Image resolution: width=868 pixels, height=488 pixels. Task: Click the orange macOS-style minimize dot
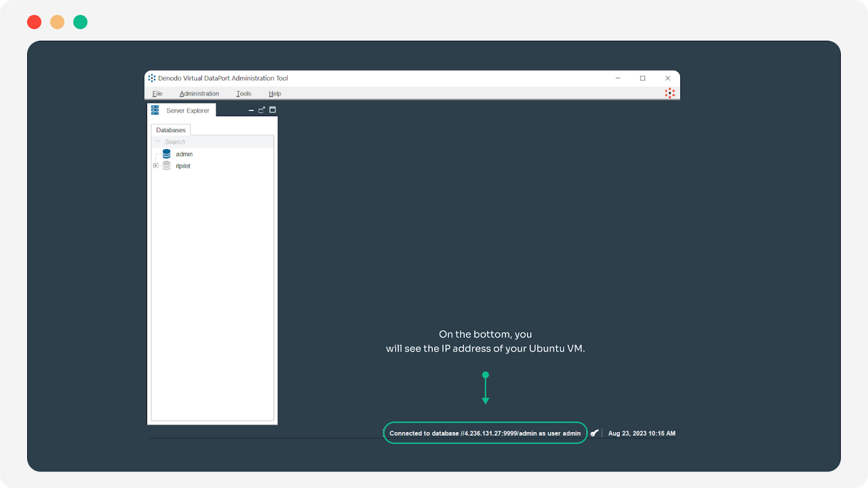pos(58,22)
